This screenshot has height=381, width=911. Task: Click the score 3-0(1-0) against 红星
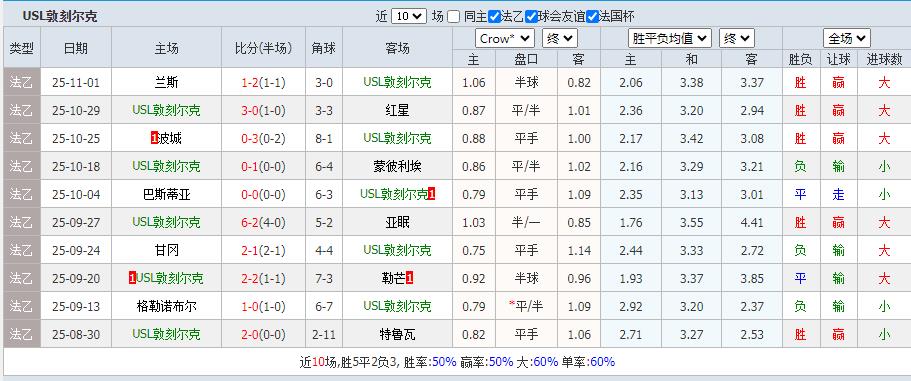coord(263,110)
